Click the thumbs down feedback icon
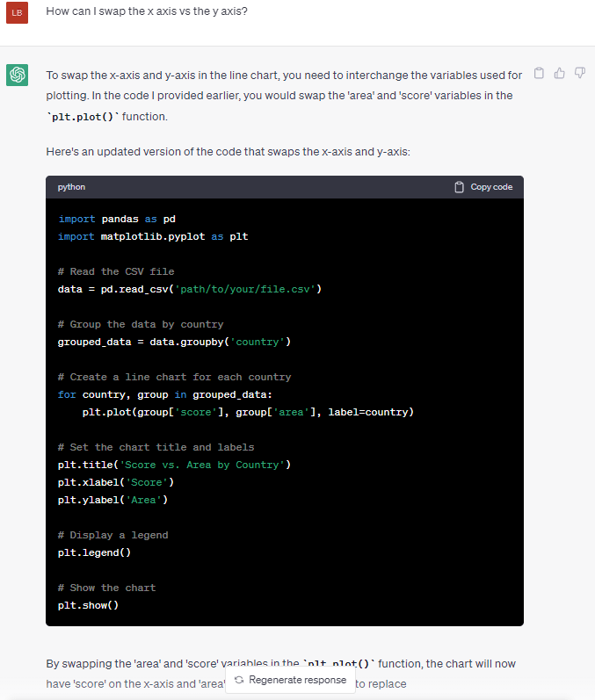 pyautogui.click(x=579, y=74)
